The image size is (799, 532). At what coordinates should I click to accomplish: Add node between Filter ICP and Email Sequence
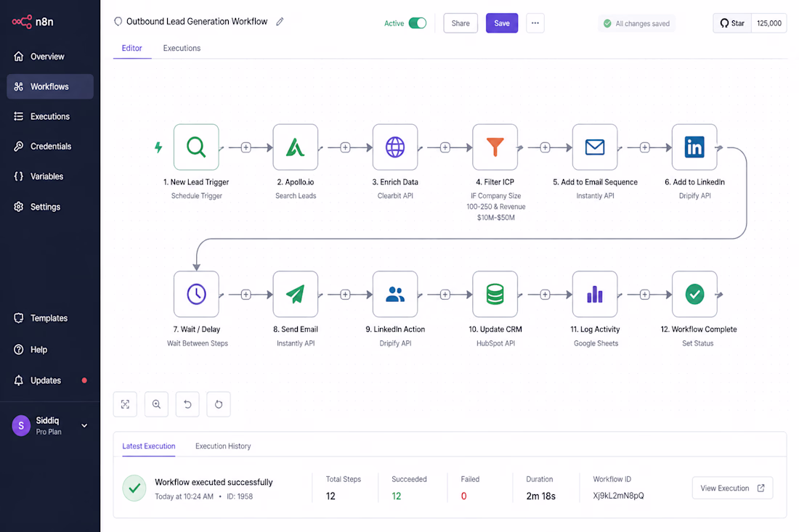coord(545,147)
